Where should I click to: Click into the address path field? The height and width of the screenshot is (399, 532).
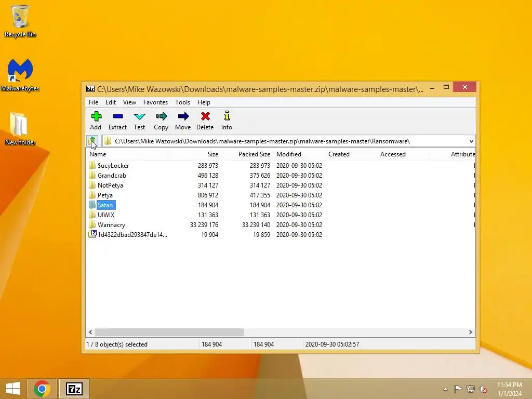pos(285,141)
